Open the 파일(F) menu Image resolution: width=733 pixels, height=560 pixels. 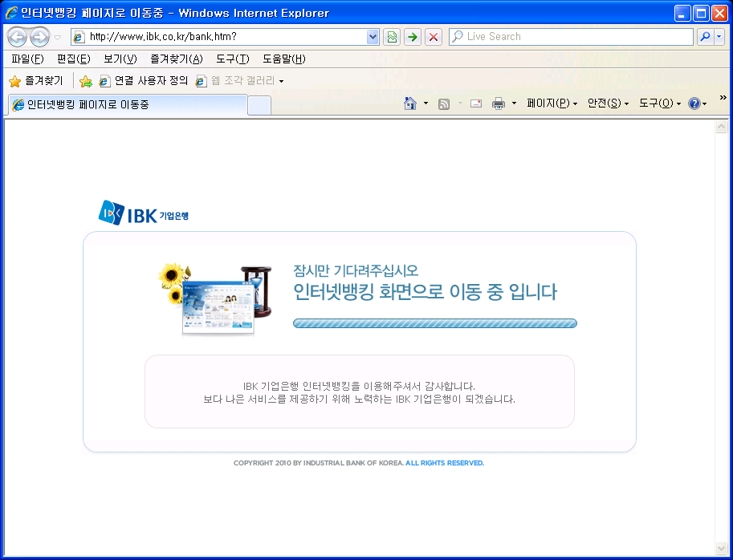[27, 59]
